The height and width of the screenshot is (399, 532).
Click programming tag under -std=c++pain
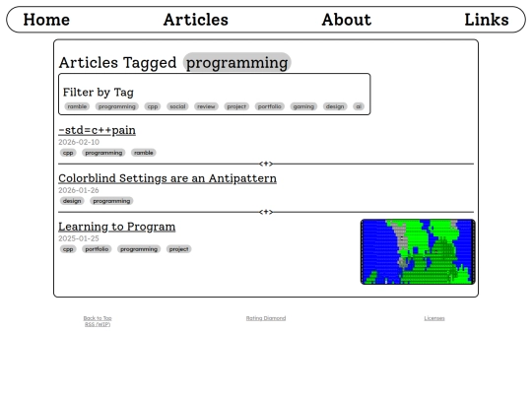(x=103, y=153)
